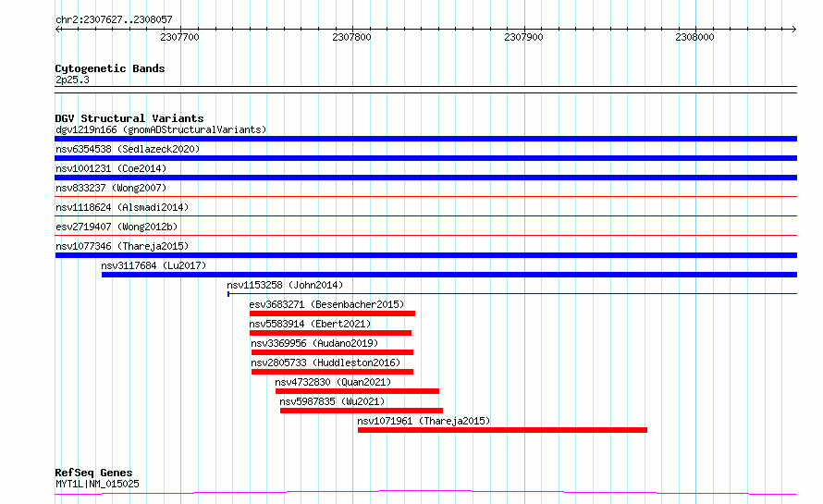Viewport: 823px width, 504px height.
Task: Click the nsv3117684 blue bar
Action: click(449, 275)
